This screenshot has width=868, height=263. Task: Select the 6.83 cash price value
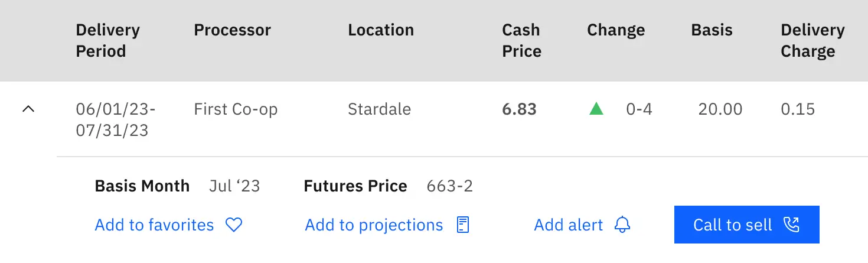point(519,109)
